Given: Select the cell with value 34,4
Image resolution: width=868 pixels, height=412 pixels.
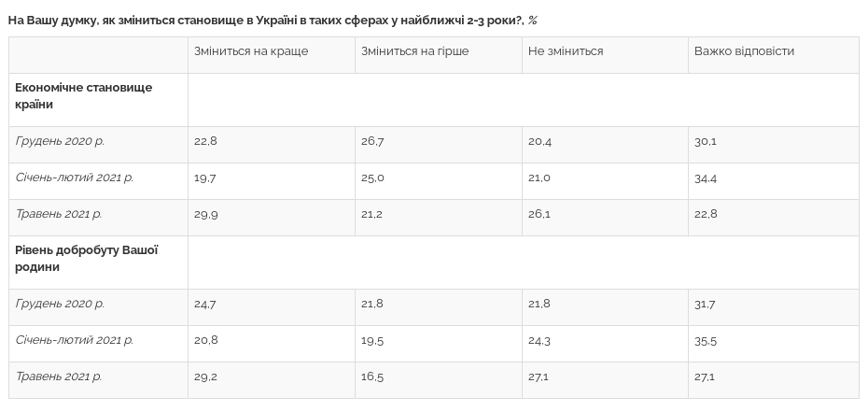Looking at the screenshot, I should click(706, 178).
